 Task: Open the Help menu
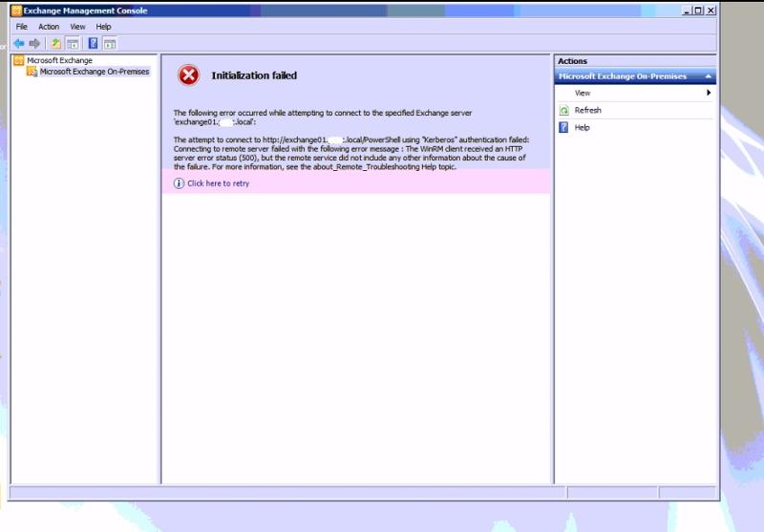tap(103, 27)
